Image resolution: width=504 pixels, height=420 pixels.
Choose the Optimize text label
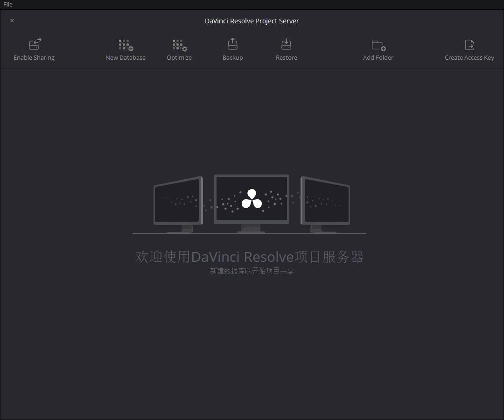179,58
